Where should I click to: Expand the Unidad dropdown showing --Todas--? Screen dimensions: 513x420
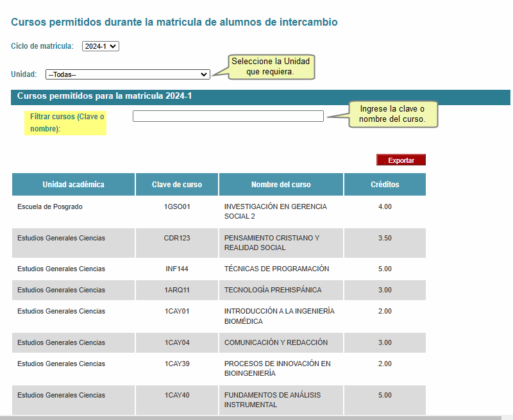(128, 74)
